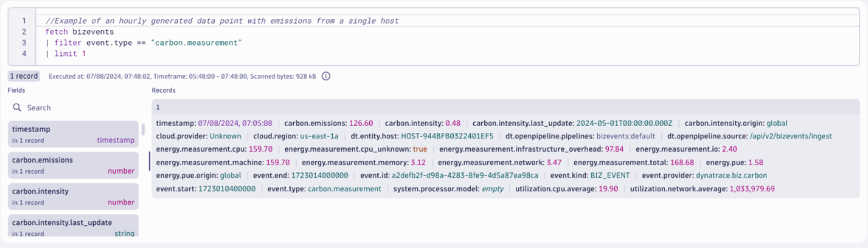The image size is (868, 248).
Task: Click the event.end value 1723014000000
Action: tap(319, 175)
